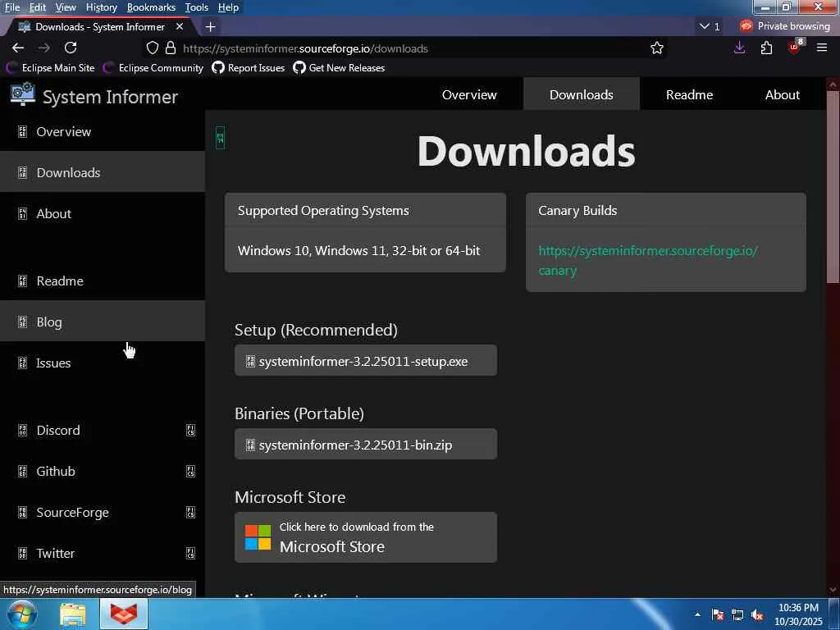Screen dimensions: 840x630
Task: Open the View menu
Action: 66,7
